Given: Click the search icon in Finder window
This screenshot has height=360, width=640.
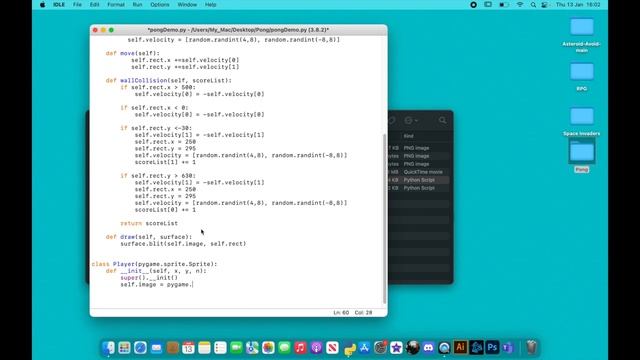Looking at the screenshot, I should pos(443,120).
